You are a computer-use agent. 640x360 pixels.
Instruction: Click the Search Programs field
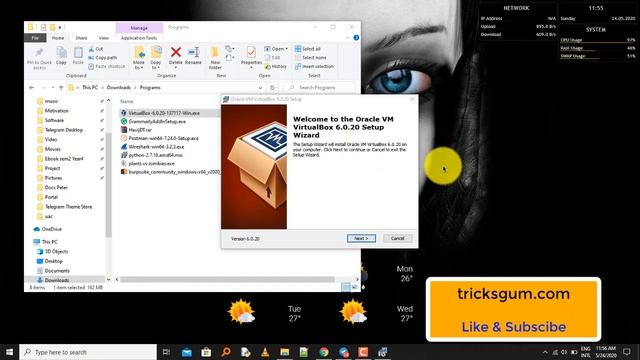coord(320,87)
